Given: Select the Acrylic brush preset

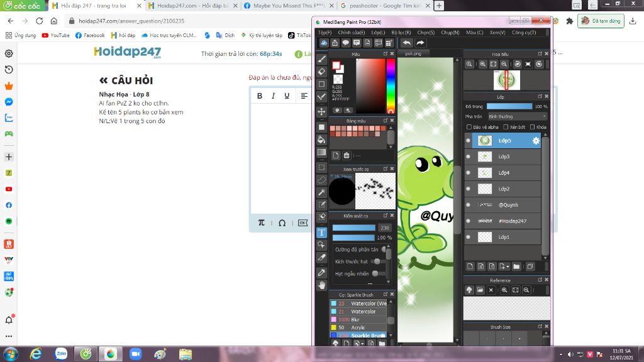Looking at the screenshot, I should tap(358, 327).
